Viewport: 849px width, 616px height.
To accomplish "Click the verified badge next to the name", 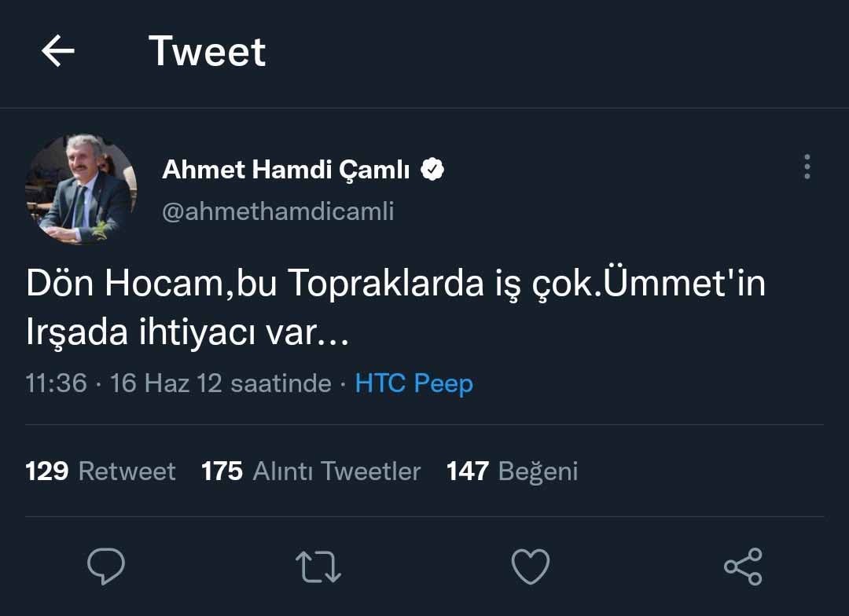I will pyautogui.click(x=432, y=169).
